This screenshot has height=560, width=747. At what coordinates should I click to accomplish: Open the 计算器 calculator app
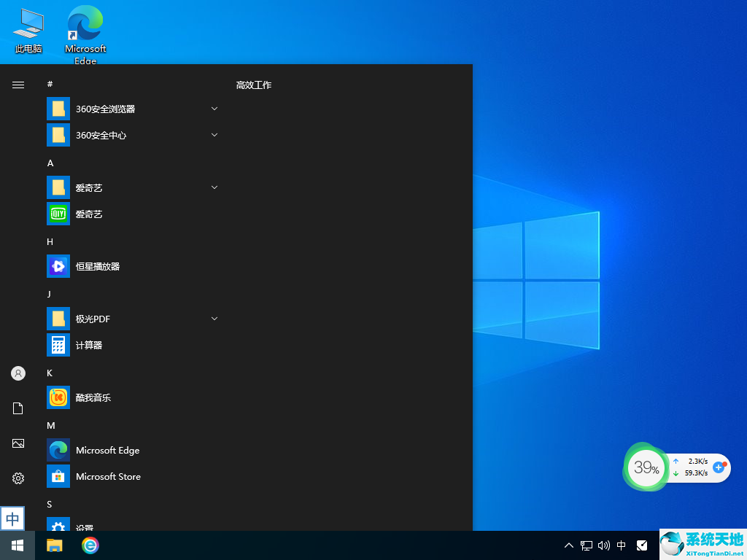[58, 346]
